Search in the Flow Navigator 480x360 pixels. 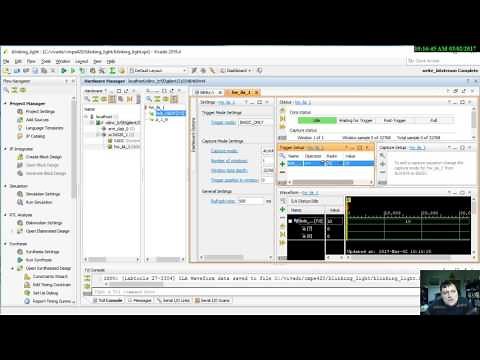[x=6, y=90]
